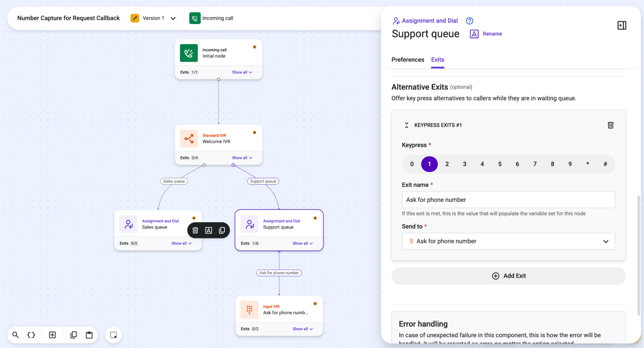The image size is (644, 348).
Task: Delete Keypress Exits #1 with trash icon
Action: coord(610,125)
